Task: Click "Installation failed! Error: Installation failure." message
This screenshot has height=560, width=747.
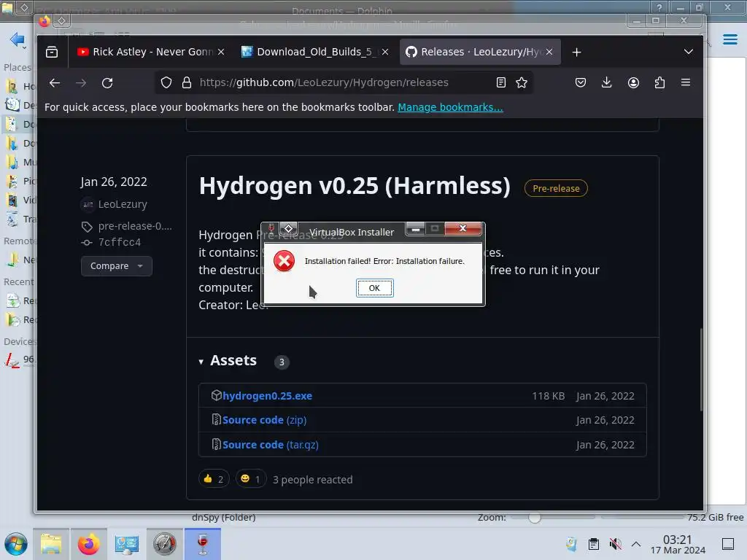Action: [x=384, y=261]
